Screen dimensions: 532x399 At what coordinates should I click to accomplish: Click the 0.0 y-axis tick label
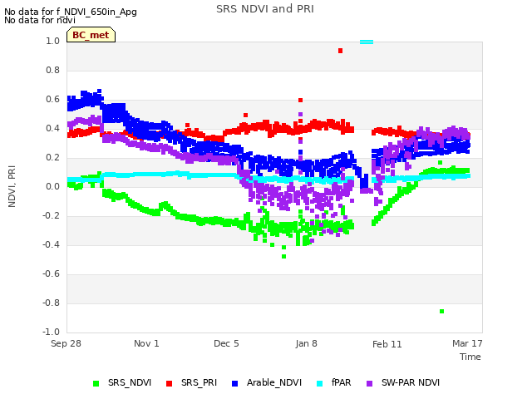53,186
